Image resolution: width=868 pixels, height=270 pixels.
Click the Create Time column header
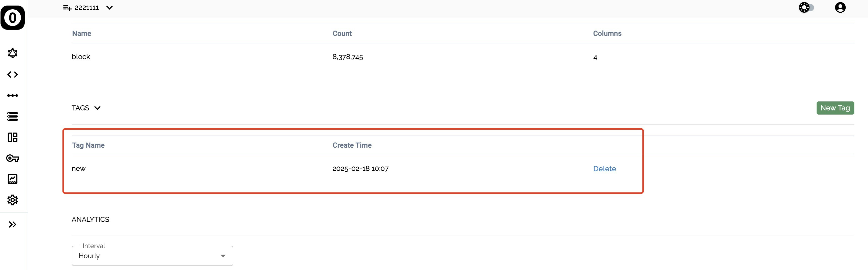click(352, 145)
